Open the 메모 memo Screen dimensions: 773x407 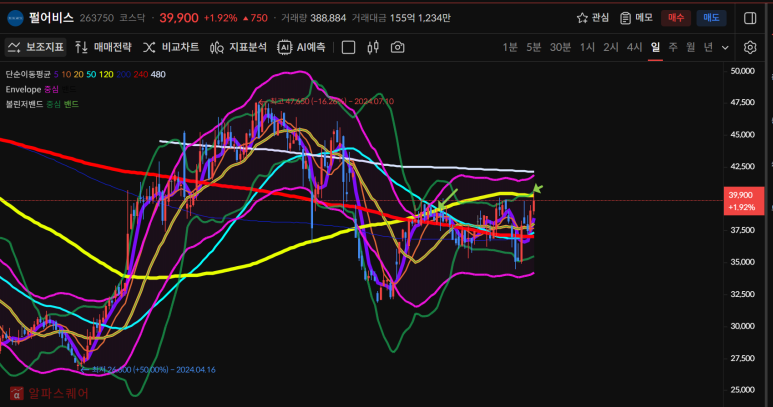click(636, 18)
